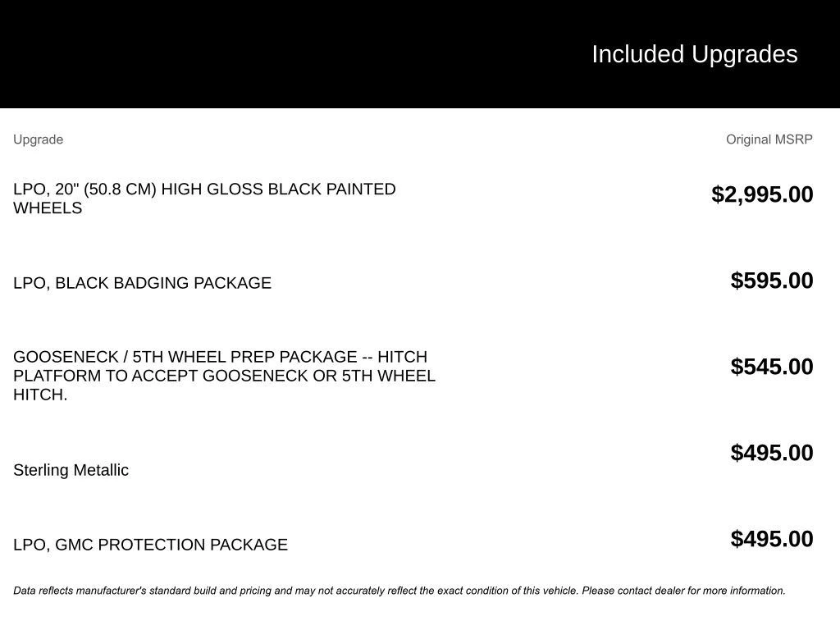840x630 pixels.
Task: Click the $2,995.00 wheels price
Action: pyautogui.click(x=762, y=194)
